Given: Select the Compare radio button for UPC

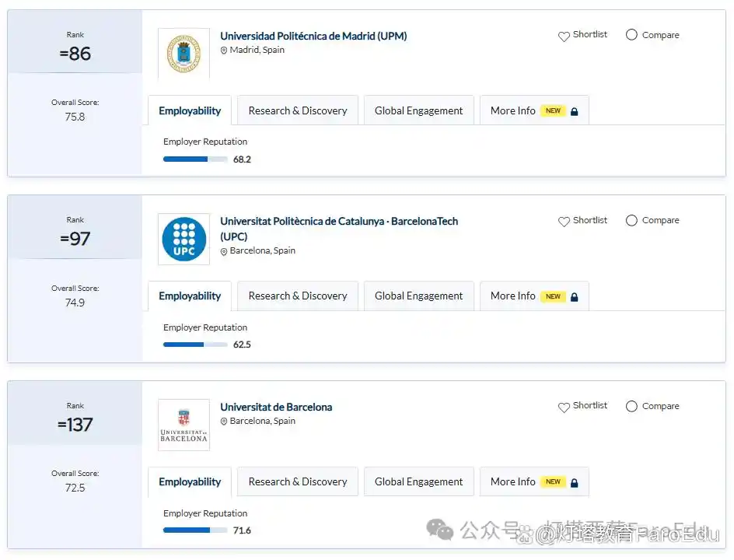Looking at the screenshot, I should (x=631, y=220).
